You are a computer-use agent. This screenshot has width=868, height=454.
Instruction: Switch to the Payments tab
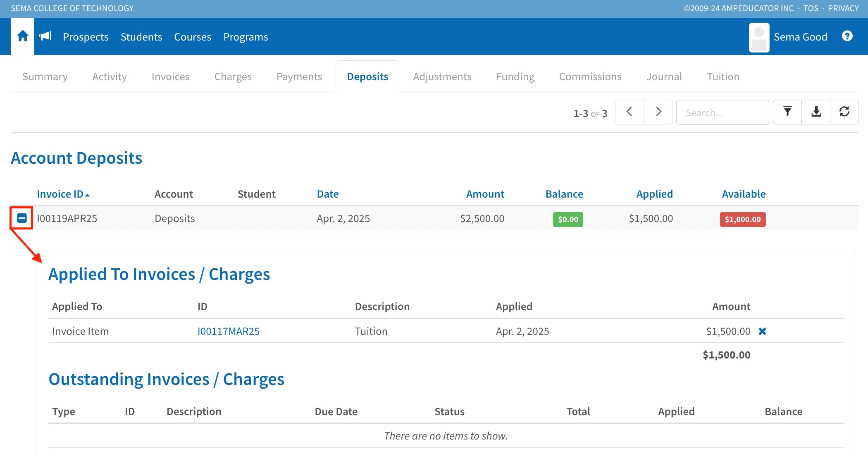pos(299,76)
